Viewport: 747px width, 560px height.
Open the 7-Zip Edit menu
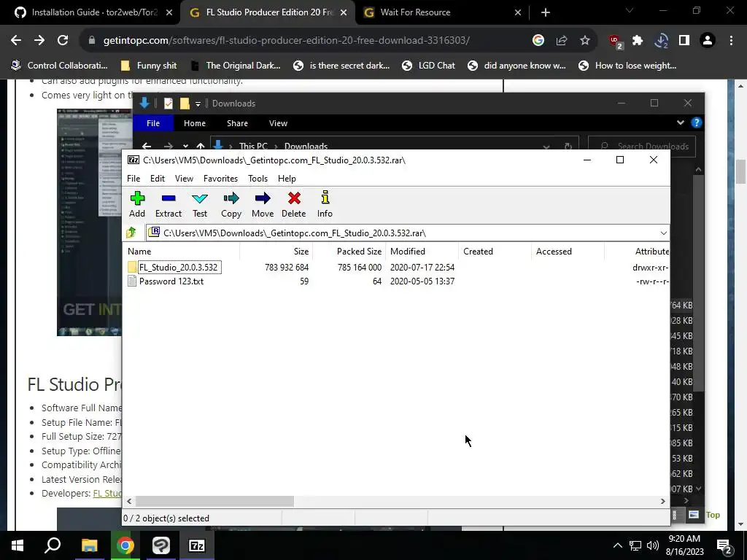coord(158,179)
